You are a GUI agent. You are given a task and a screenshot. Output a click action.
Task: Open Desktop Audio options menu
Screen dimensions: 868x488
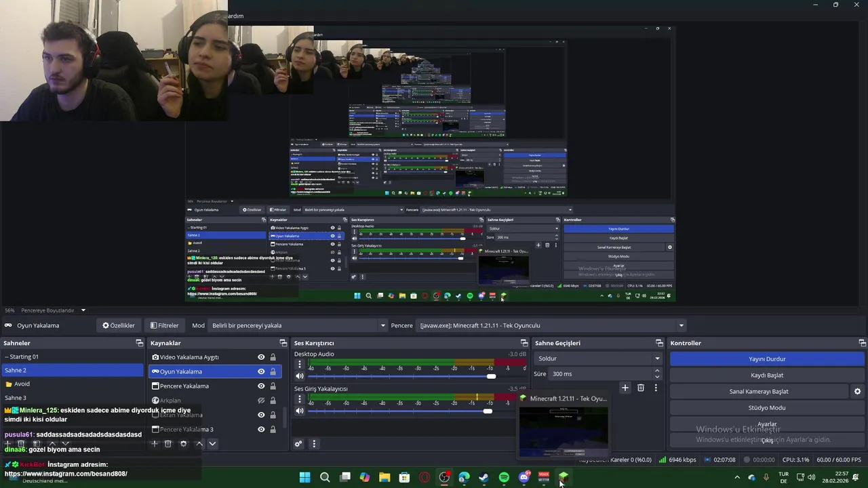click(x=300, y=364)
